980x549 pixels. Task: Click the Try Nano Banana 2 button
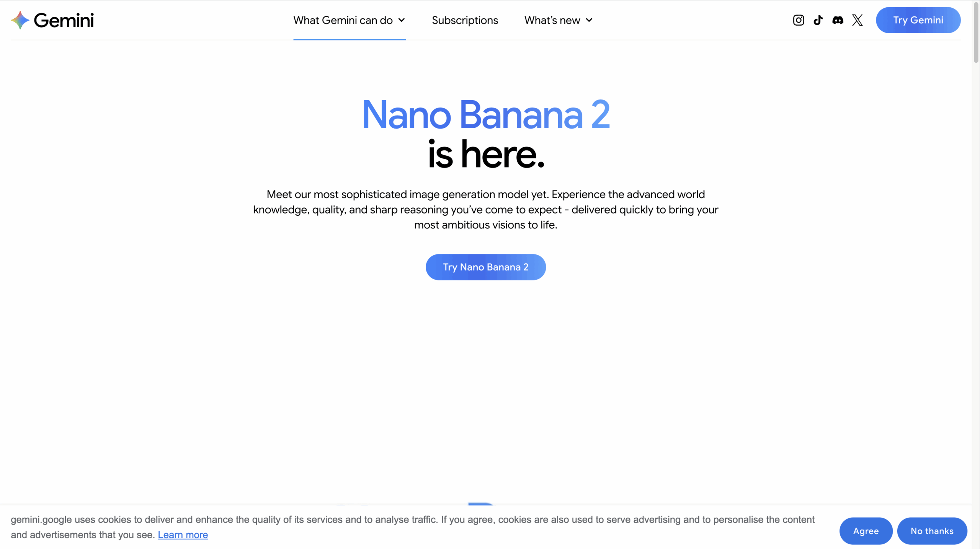click(x=485, y=267)
